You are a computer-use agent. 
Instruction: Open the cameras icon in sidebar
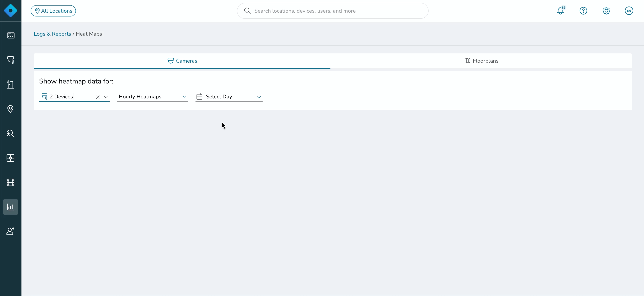(11, 60)
